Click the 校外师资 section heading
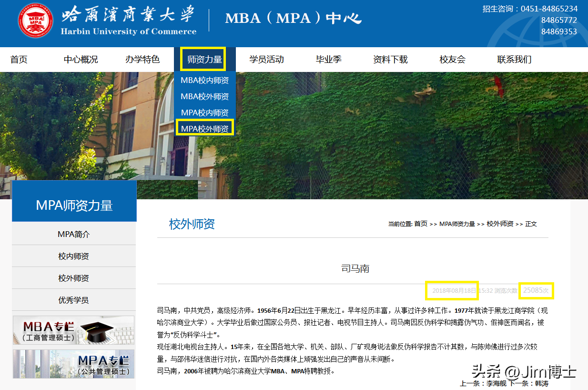 point(192,224)
